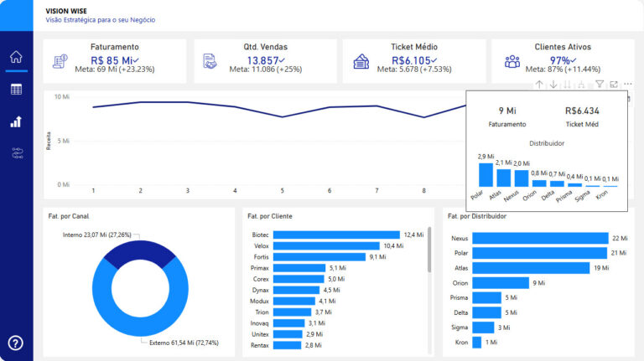Click the Biotec bar in Fat. por Cliente
Image resolution: width=644 pixels, height=361 pixels.
pos(336,235)
